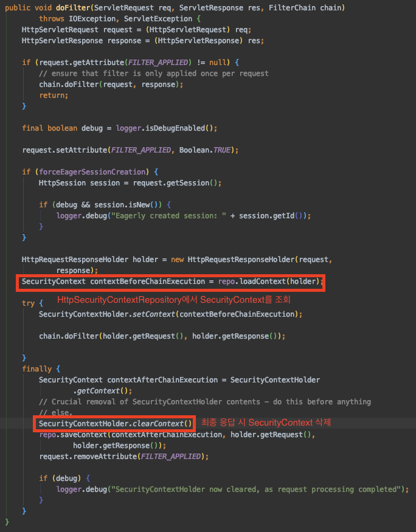
Task: Click the try keyword
Action: coord(28,303)
